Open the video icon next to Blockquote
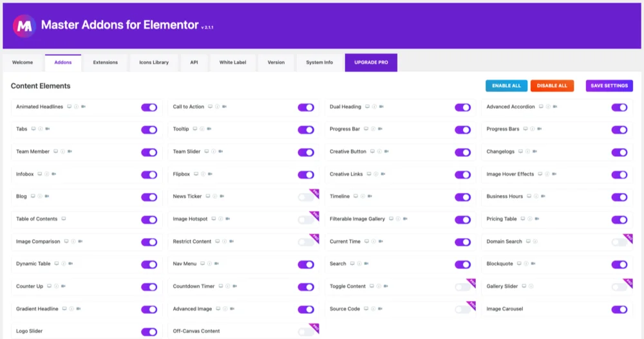The height and width of the screenshot is (339, 644). [533, 264]
